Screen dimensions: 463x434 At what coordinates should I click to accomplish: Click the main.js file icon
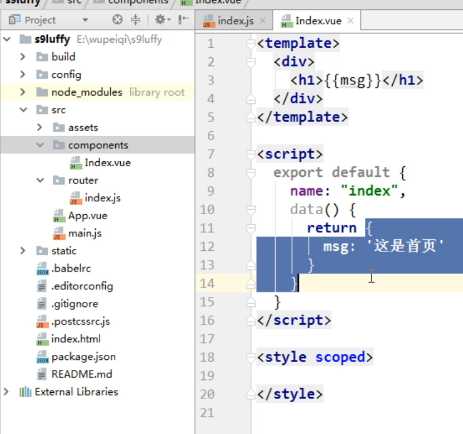click(x=59, y=234)
